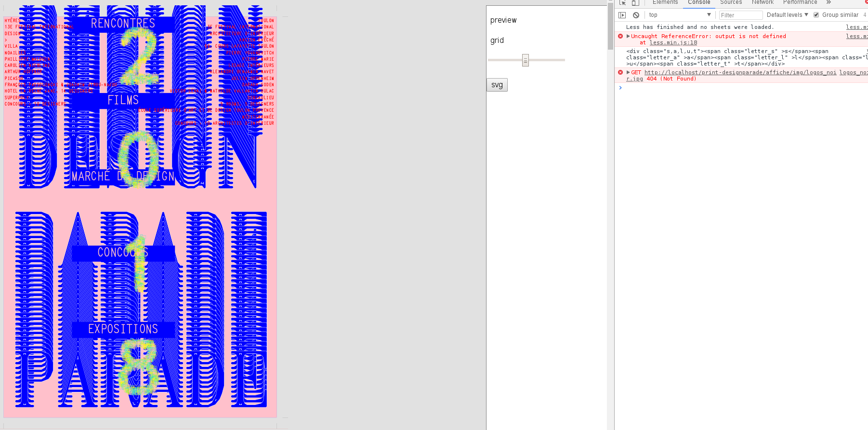Click the ReferenceError red error icon
The image size is (868, 430).
click(x=620, y=36)
